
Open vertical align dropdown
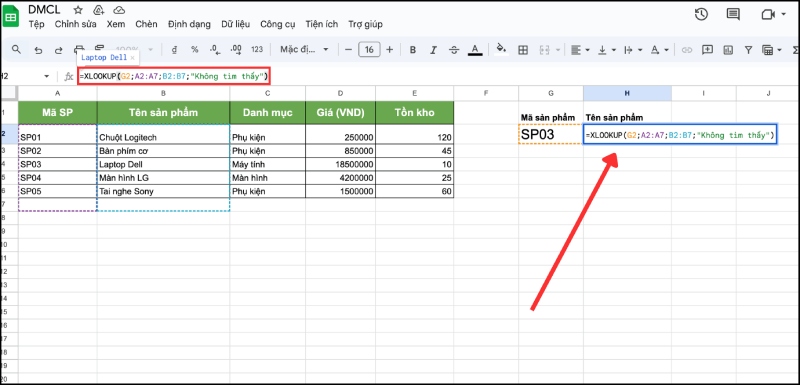(x=606, y=49)
